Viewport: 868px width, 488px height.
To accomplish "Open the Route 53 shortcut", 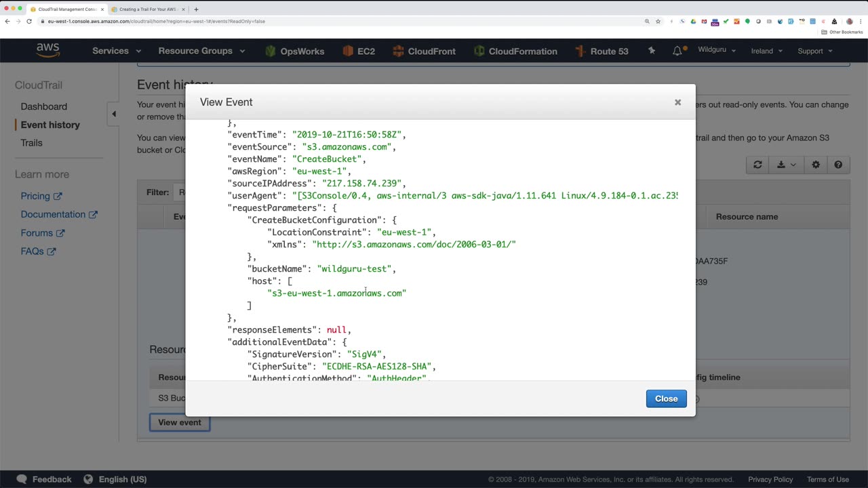I will 601,51.
